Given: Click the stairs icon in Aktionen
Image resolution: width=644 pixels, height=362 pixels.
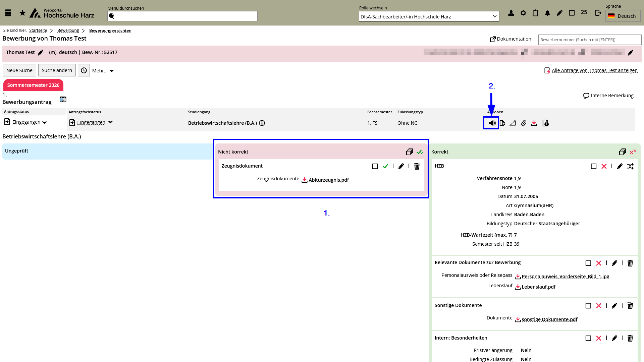Looking at the screenshot, I should (x=513, y=123).
